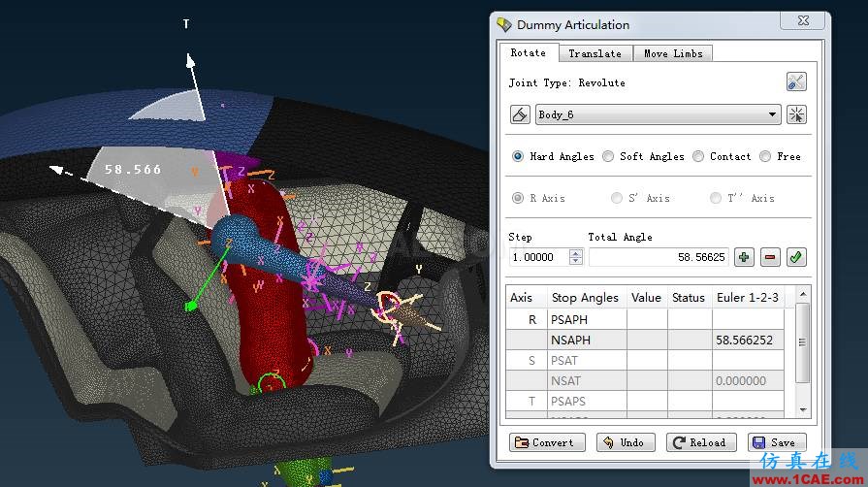Switch to the Rotate tab
Image resolution: width=868 pixels, height=487 pixels.
point(528,52)
